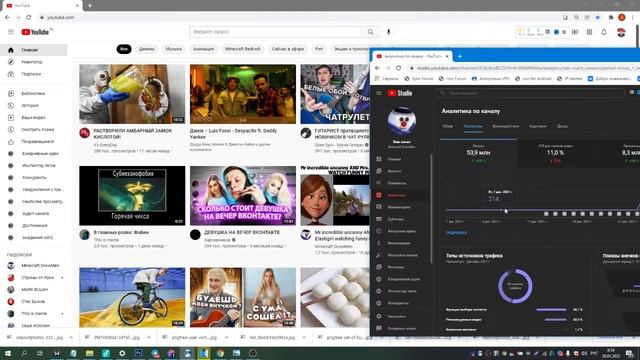Click the ПОДРОБНЕЕ link under the chart
This screenshot has height=360, width=640.
point(456,233)
